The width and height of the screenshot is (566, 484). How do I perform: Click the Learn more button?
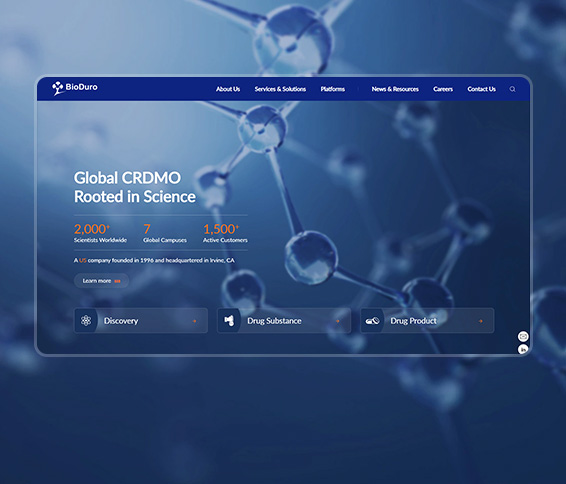pos(101,281)
